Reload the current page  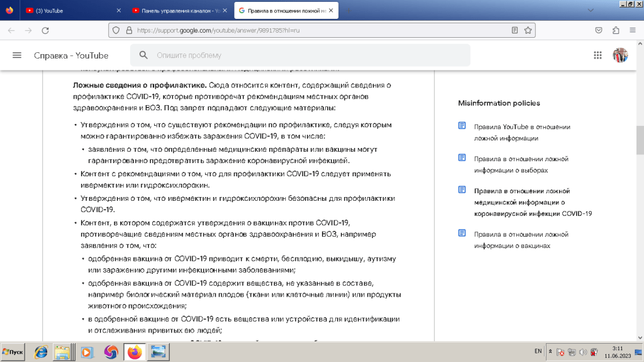click(45, 30)
